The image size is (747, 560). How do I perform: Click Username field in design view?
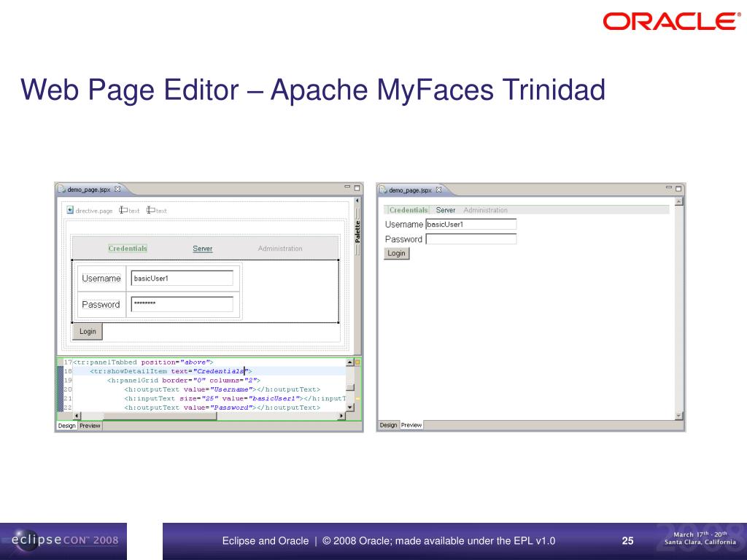[182, 278]
